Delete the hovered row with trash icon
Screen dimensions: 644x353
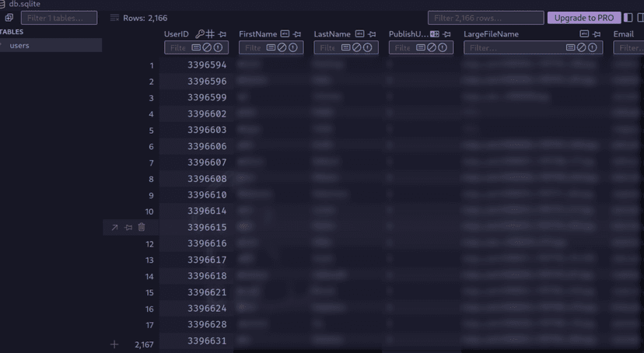141,227
